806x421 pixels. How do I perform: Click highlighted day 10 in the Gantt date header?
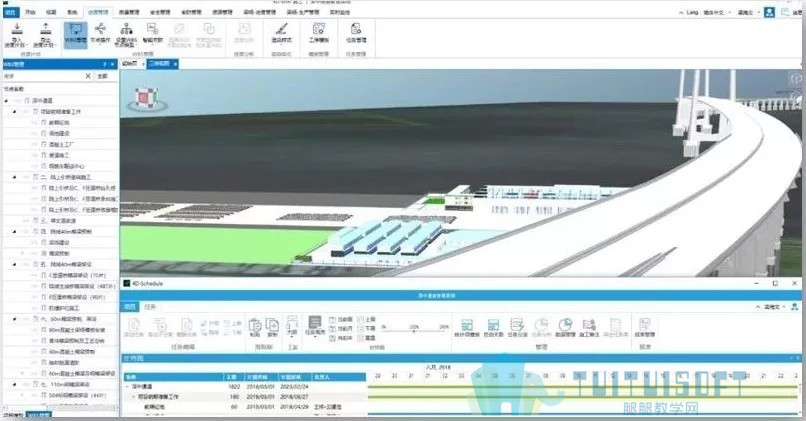pyautogui.click(x=578, y=376)
